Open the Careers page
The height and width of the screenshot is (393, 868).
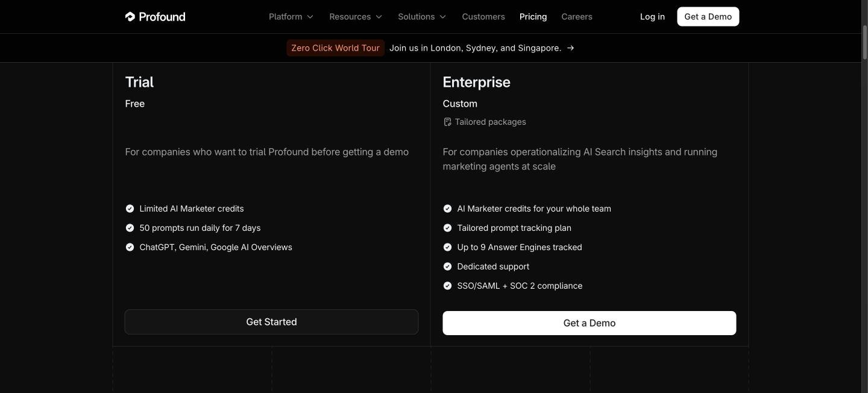pyautogui.click(x=577, y=17)
